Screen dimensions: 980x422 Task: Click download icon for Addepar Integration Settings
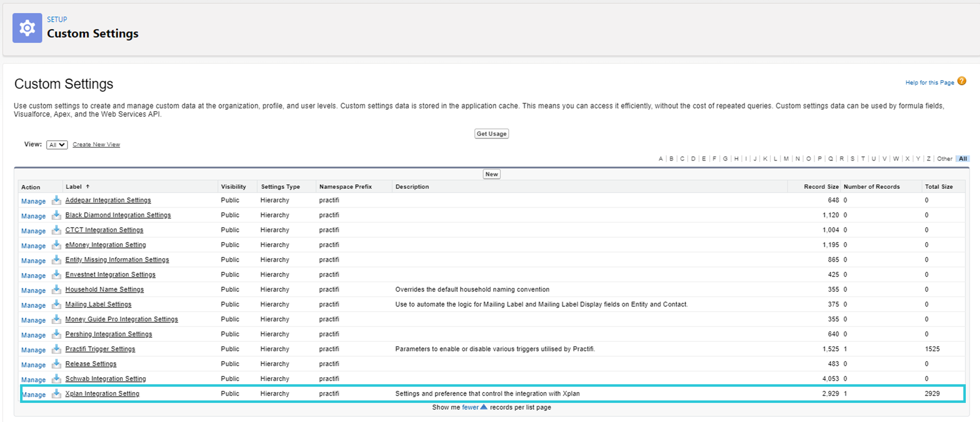56,200
